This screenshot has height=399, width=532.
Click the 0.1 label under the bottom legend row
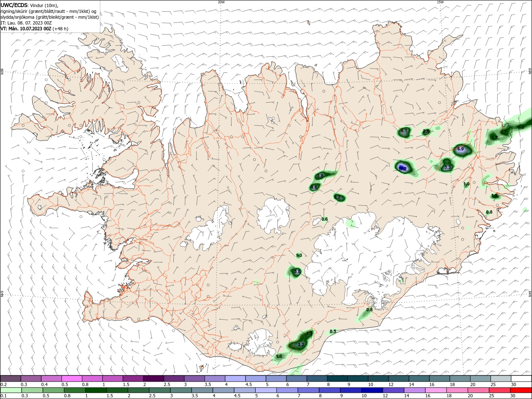coord(4,396)
